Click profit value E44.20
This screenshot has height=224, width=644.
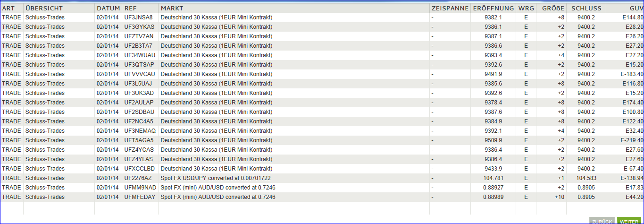(635, 197)
